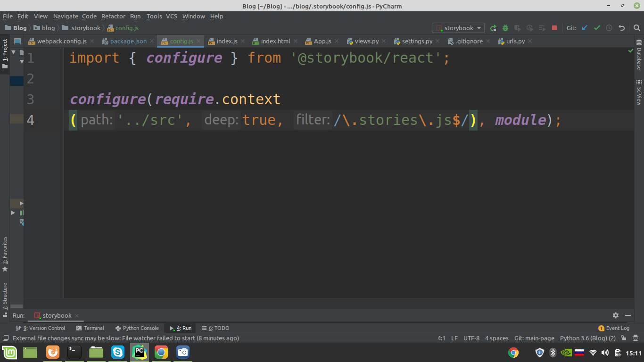Click the green Debug bug icon
This screenshot has height=362, width=644.
505,28
